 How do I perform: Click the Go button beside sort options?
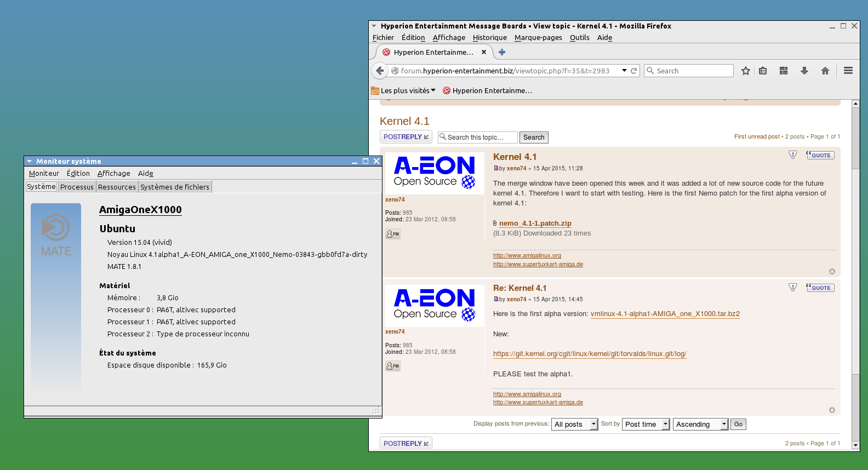tap(738, 424)
